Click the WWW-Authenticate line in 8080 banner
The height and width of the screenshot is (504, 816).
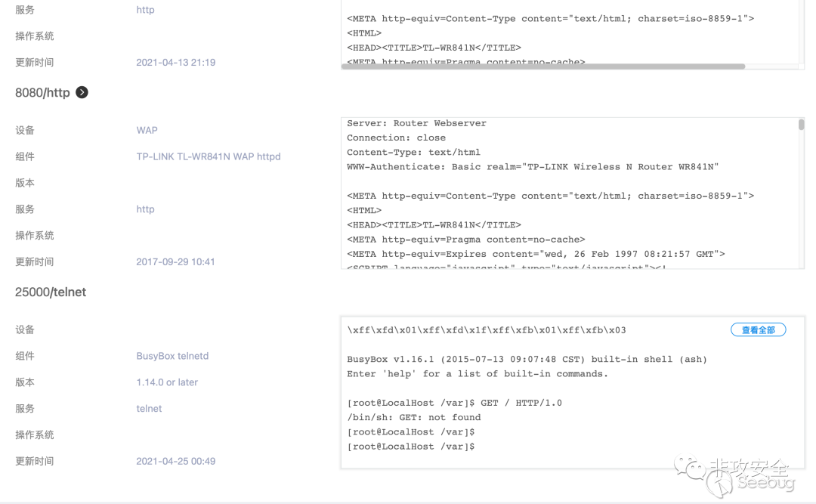532,167
